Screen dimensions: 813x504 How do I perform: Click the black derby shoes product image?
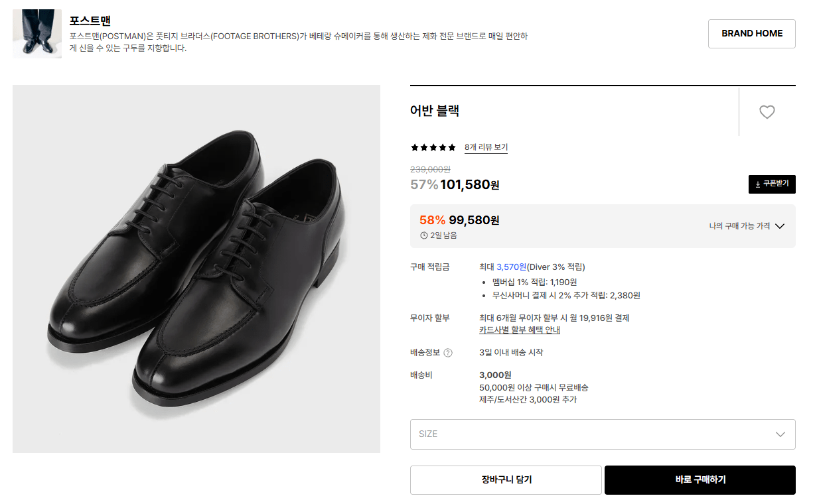pyautogui.click(x=196, y=267)
